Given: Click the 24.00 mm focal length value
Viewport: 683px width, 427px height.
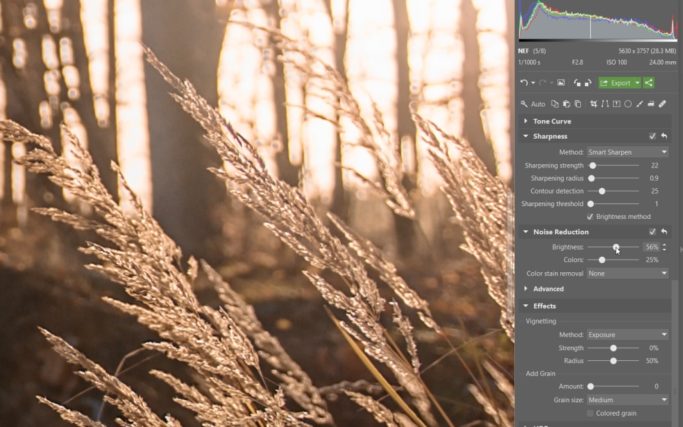Looking at the screenshot, I should (663, 62).
